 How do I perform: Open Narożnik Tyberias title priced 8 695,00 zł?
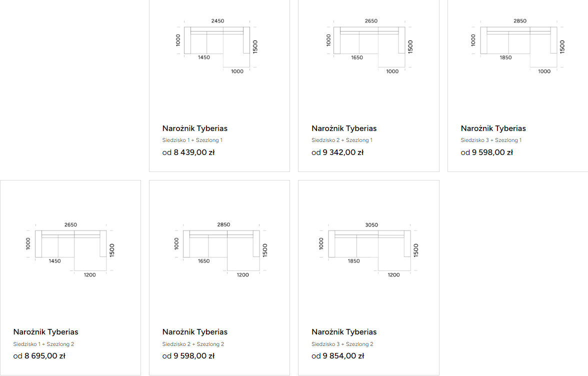[46, 332]
